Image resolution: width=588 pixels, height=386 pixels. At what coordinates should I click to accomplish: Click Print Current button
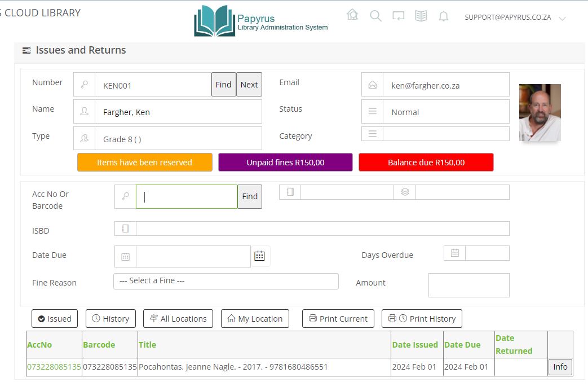pyautogui.click(x=338, y=319)
